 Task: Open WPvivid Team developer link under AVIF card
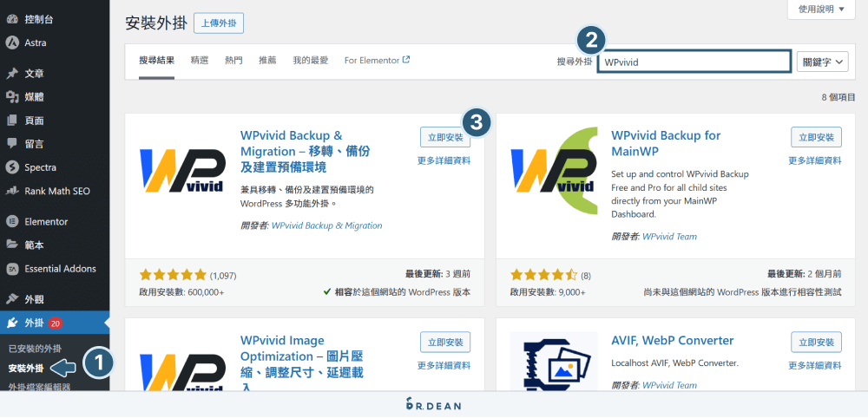click(x=669, y=385)
